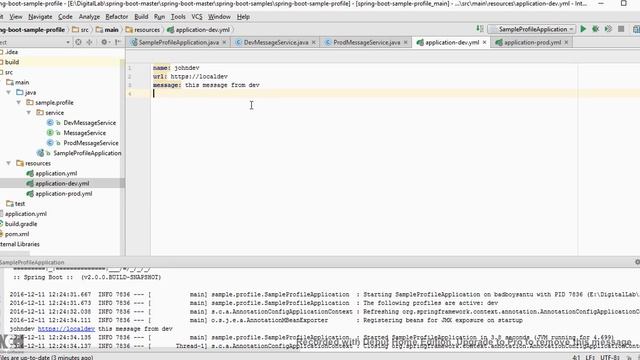Screen dimensions: 640x360
Task: Select pom.xml file in tree
Action: click(17, 234)
